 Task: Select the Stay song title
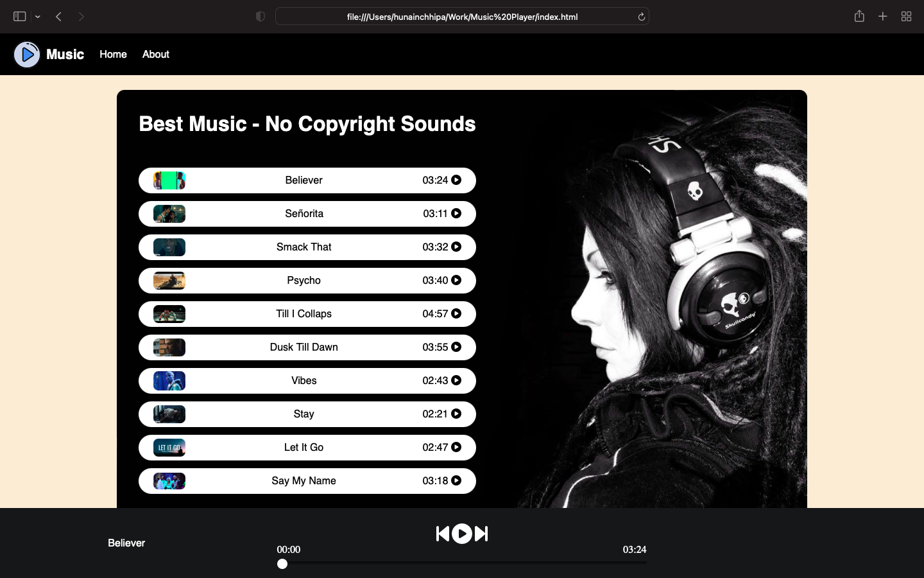point(304,414)
